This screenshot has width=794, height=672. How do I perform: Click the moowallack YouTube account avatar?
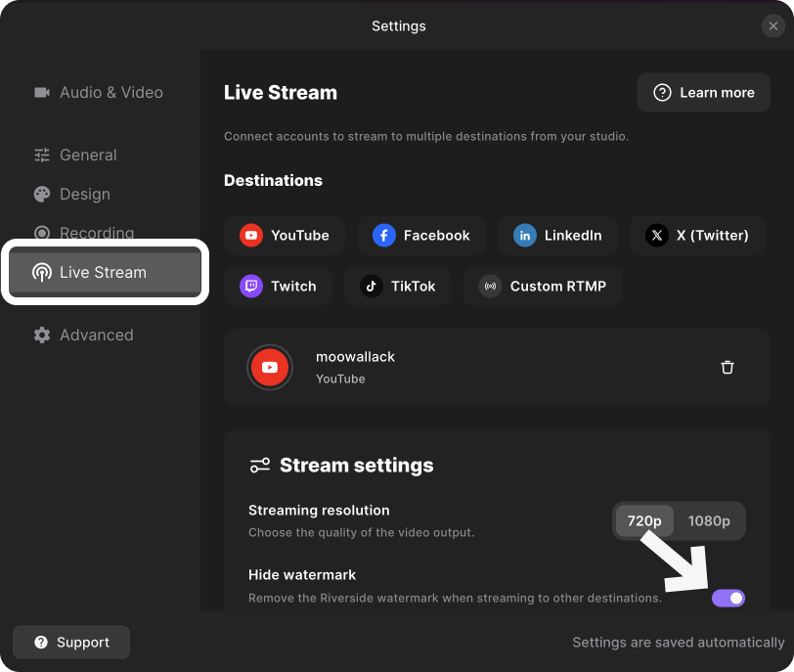tap(270, 368)
